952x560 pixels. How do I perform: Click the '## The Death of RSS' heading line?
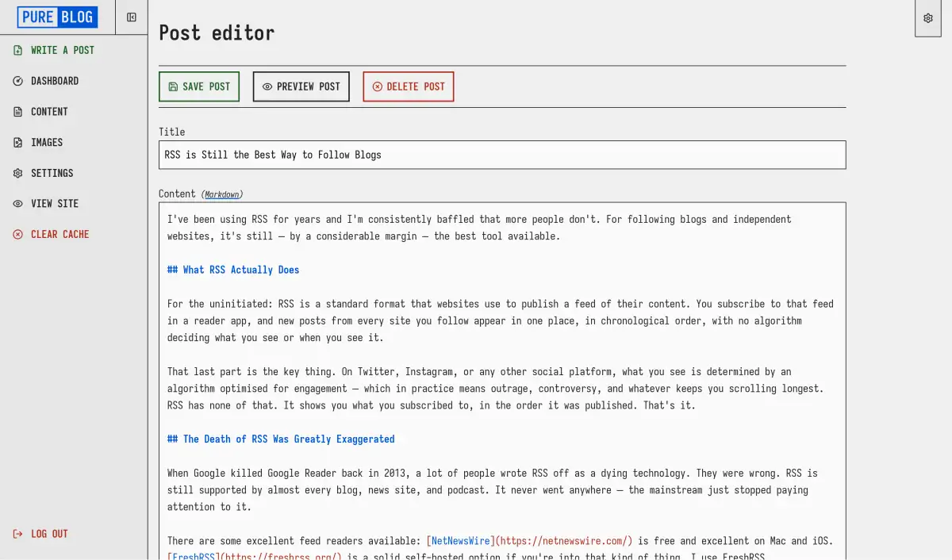pyautogui.click(x=281, y=439)
